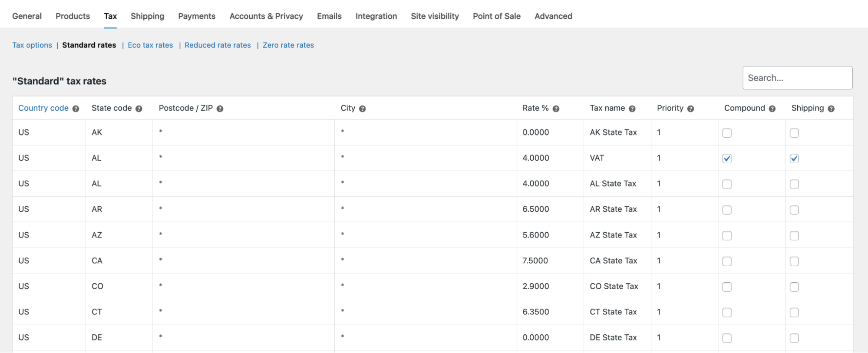Select the Tax tab
Viewport: 868px width, 353px height.
(x=110, y=16)
